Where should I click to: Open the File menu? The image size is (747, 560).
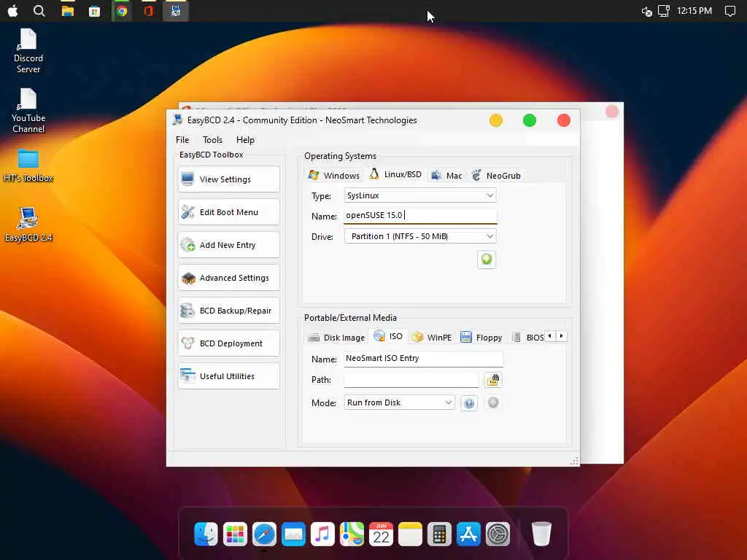point(182,140)
